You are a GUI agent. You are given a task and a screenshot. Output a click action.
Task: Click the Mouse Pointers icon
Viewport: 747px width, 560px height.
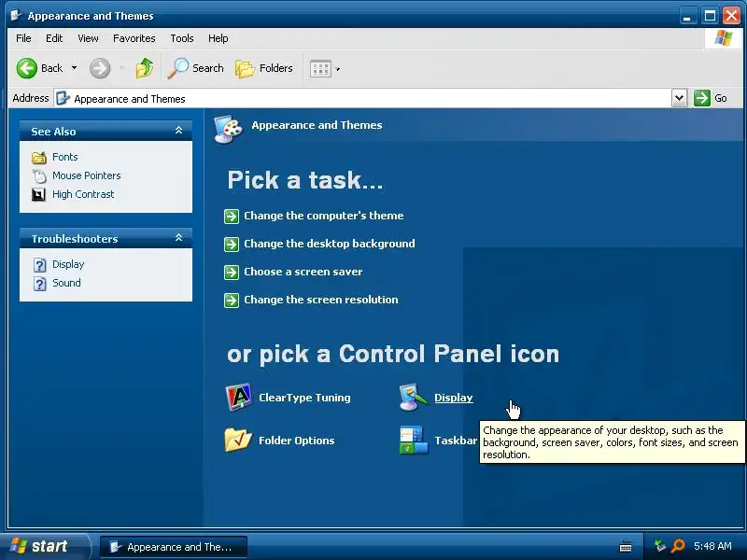[x=39, y=175]
